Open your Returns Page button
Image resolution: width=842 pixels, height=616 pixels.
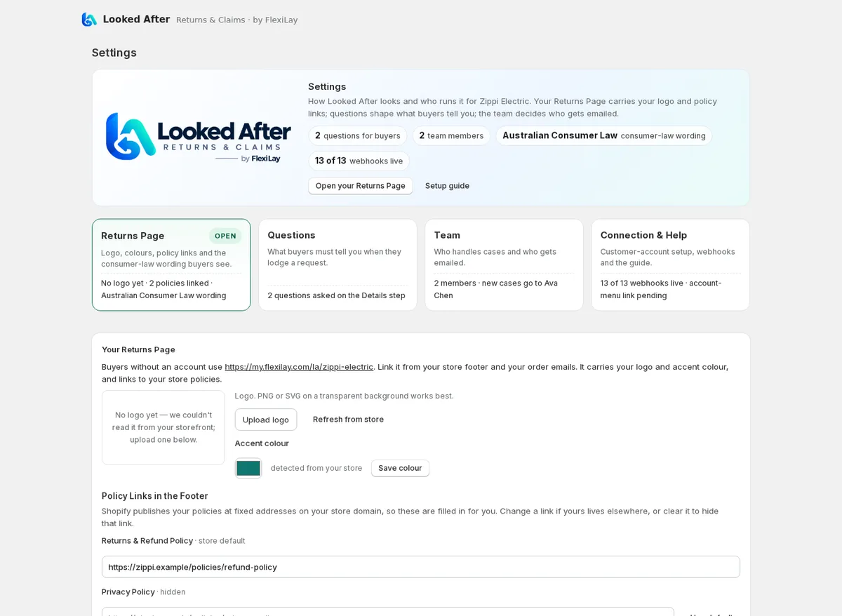click(x=360, y=186)
